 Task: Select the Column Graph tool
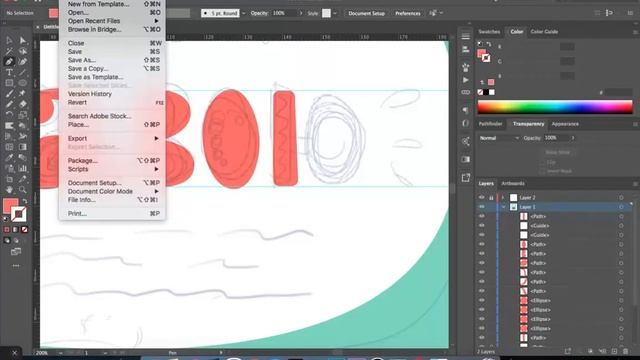[x=22, y=168]
